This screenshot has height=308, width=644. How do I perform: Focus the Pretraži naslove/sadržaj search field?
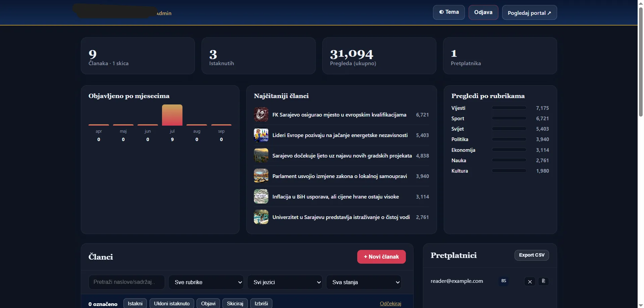127,282
